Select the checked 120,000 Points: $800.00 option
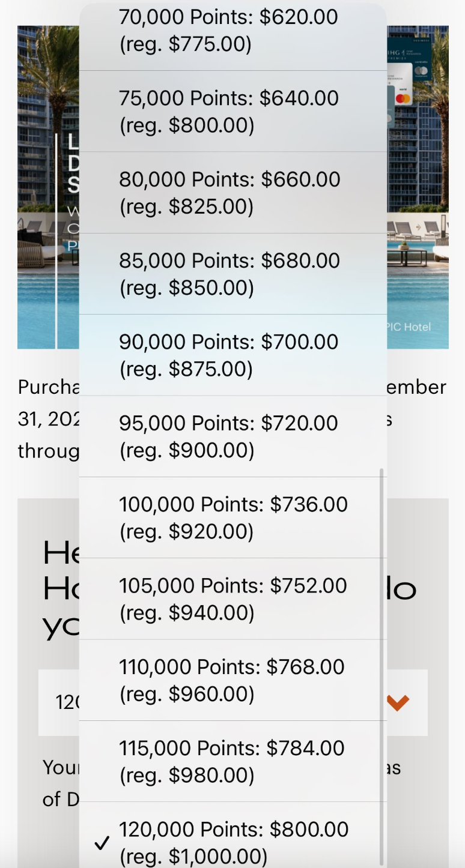This screenshot has width=465, height=868. 233,842
